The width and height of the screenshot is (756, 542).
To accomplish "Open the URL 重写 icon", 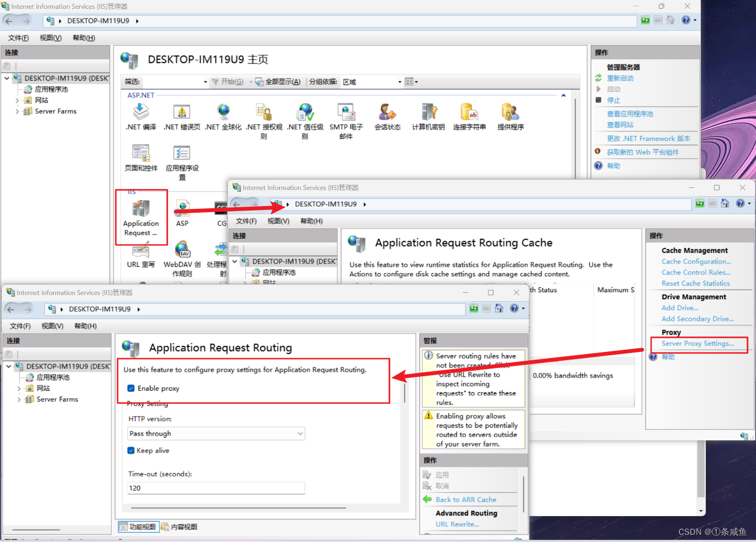I will point(141,250).
